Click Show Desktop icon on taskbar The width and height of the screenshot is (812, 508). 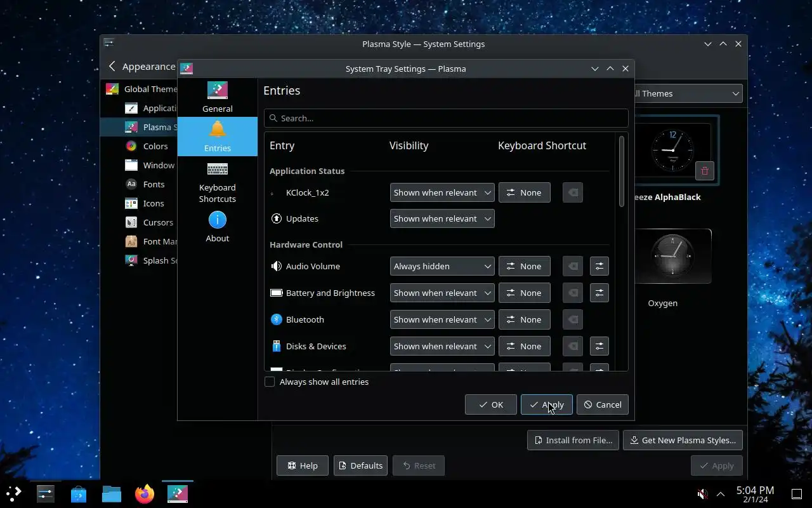pyautogui.click(x=797, y=493)
